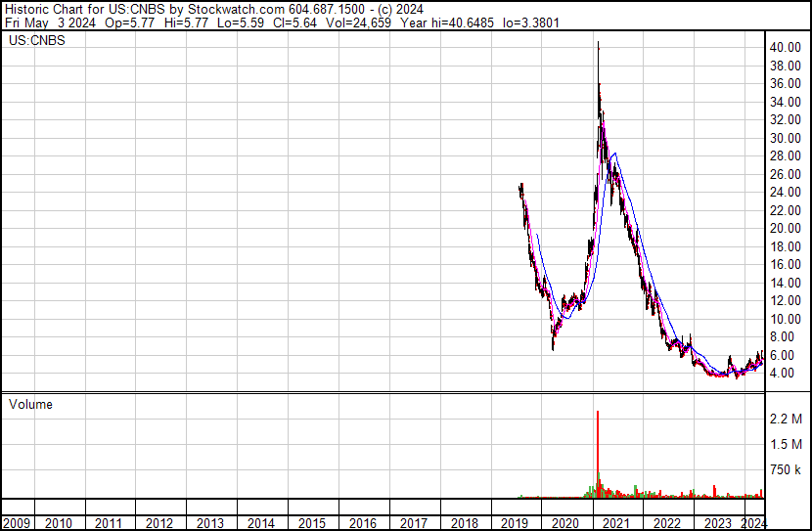Click the 14.00 price axis label
Image resolution: width=812 pixels, height=531 pixels.
click(785, 283)
